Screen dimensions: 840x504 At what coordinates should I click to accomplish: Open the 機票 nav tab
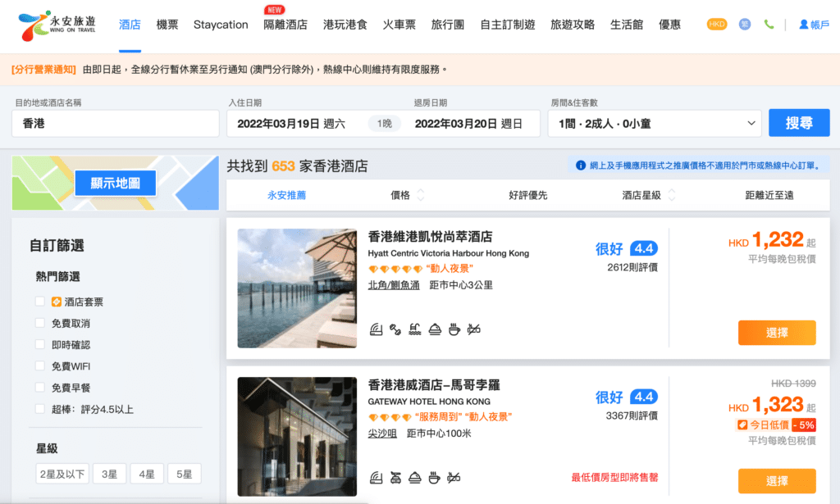167,25
